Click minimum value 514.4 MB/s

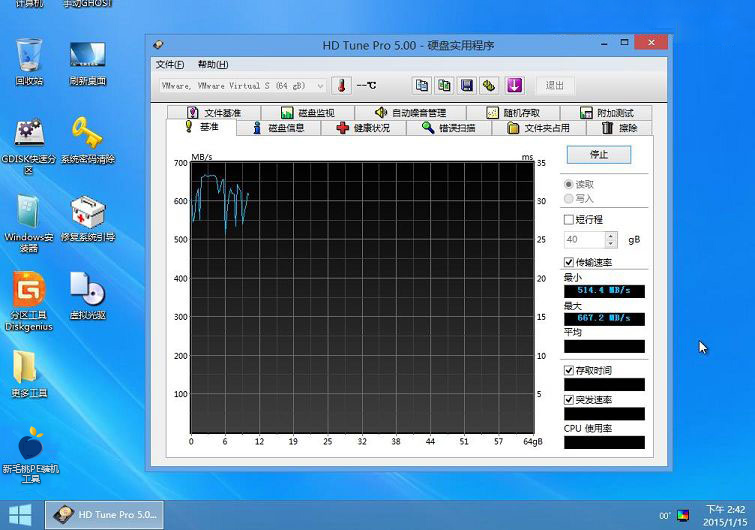coord(604,290)
